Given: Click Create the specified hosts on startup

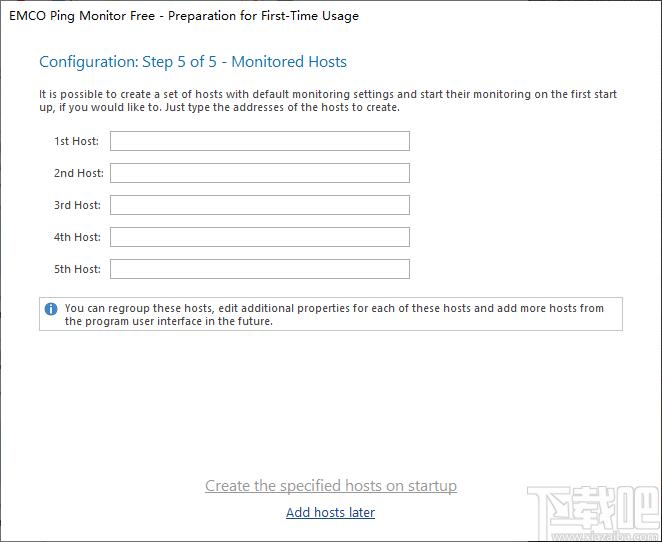Looking at the screenshot, I should click(x=331, y=486).
